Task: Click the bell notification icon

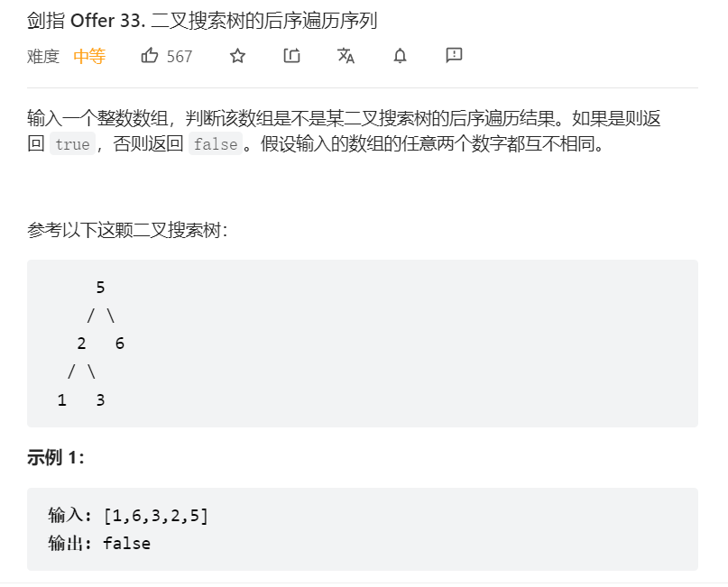Action: pos(400,56)
